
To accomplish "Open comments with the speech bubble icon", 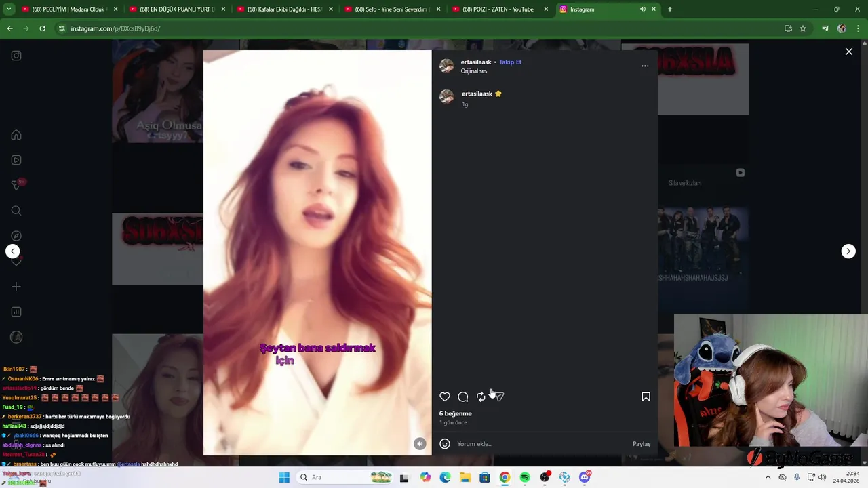I will (463, 396).
